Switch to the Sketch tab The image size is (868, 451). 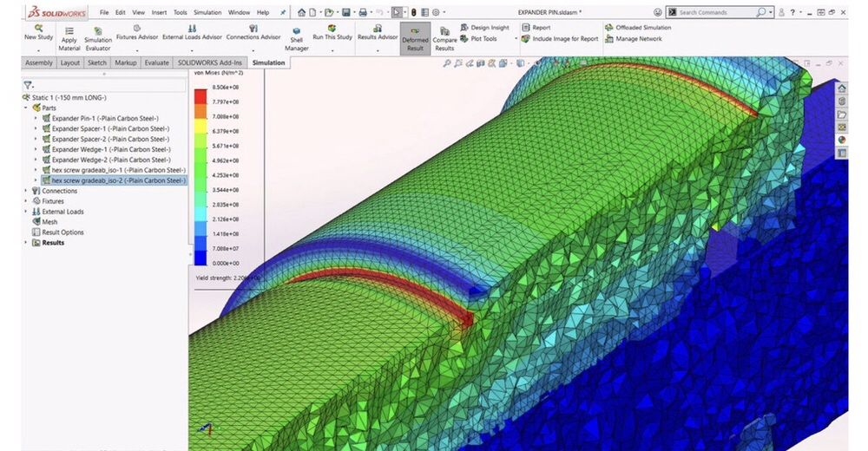click(97, 63)
